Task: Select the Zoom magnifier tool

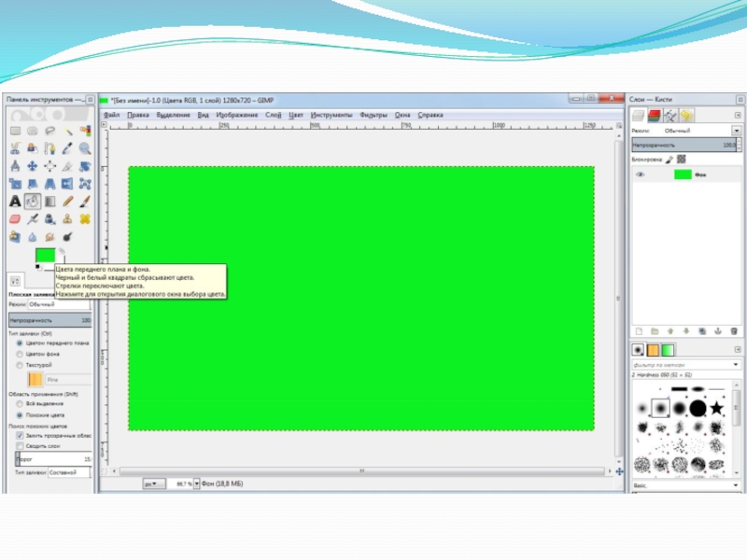Action: 85,148
